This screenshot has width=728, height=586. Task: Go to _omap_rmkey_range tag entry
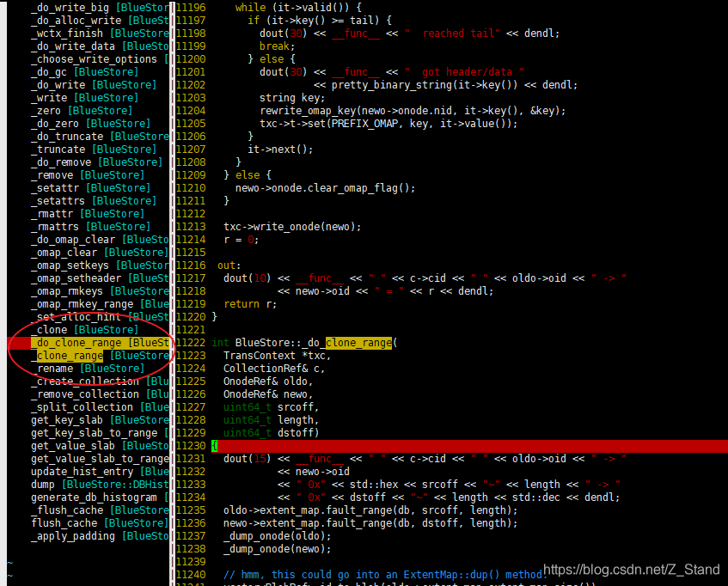[x=100, y=304]
